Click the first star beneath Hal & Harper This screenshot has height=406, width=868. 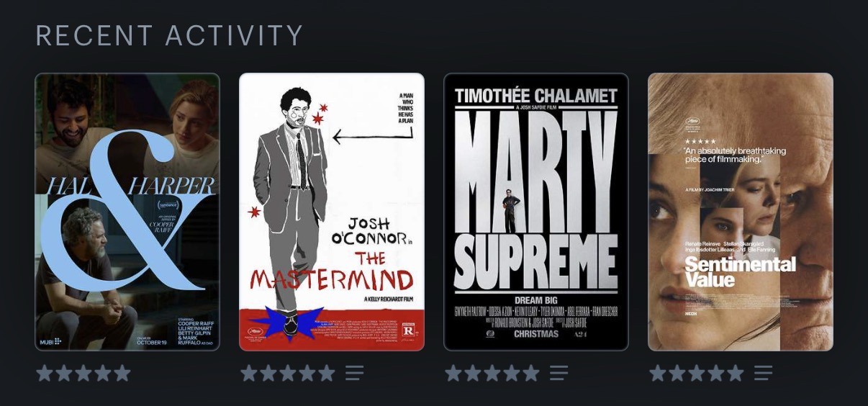click(x=45, y=373)
